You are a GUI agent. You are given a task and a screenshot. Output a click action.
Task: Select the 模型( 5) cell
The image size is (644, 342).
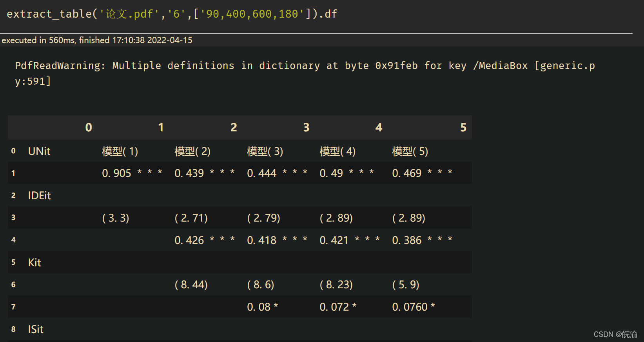pos(410,151)
